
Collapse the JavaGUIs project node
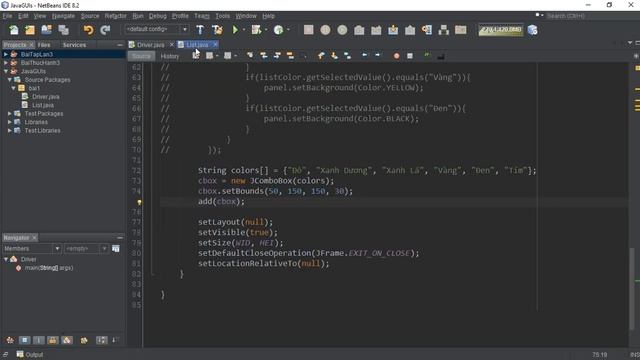point(6,71)
